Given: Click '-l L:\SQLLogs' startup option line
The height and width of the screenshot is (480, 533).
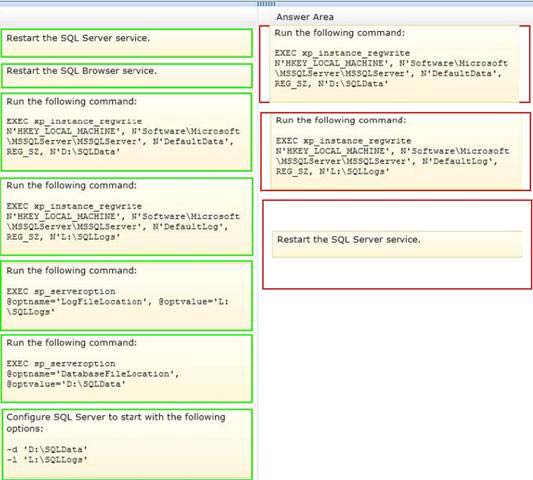Looking at the screenshot, I should click(x=47, y=460).
